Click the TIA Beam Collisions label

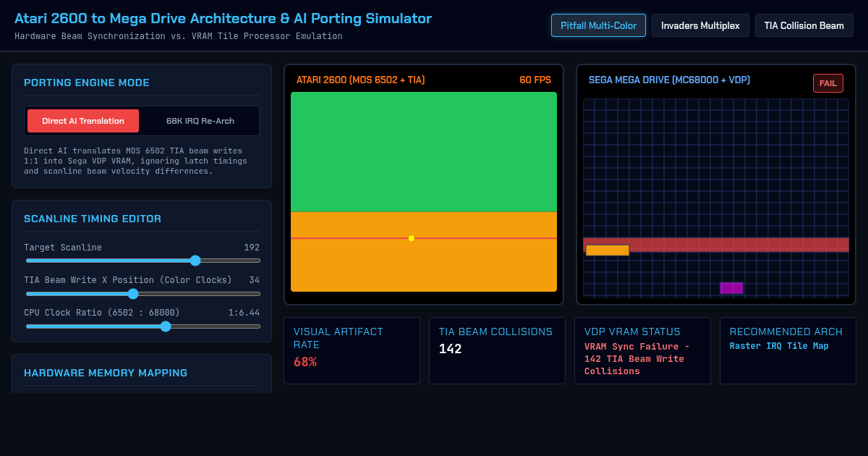click(x=495, y=332)
